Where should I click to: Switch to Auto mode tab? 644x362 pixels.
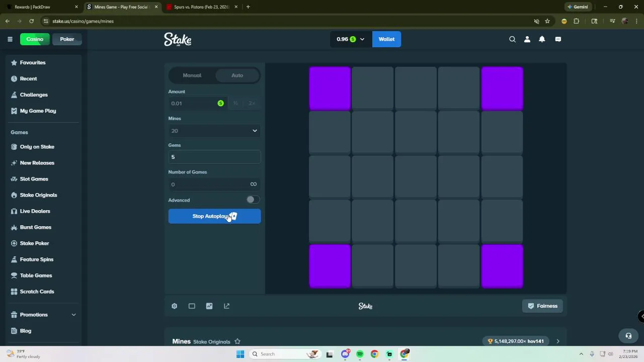[x=237, y=75]
